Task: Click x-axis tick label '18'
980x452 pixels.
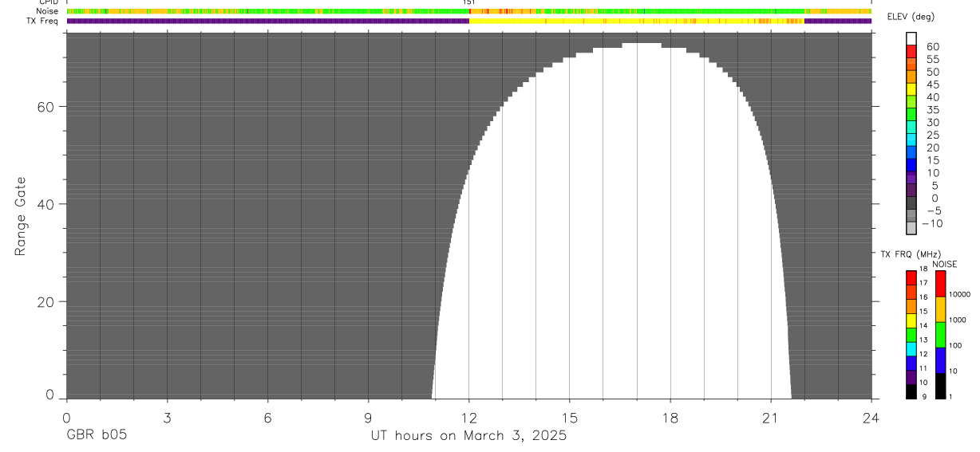Action: coord(670,418)
